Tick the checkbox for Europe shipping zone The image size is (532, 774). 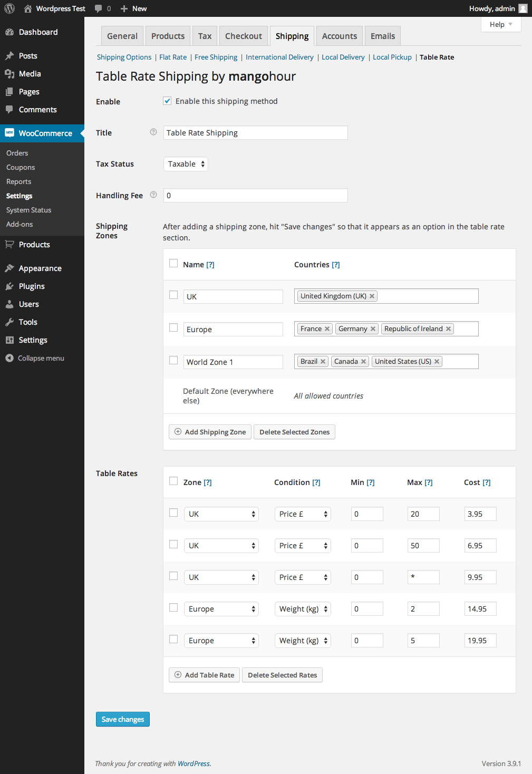coord(173,327)
